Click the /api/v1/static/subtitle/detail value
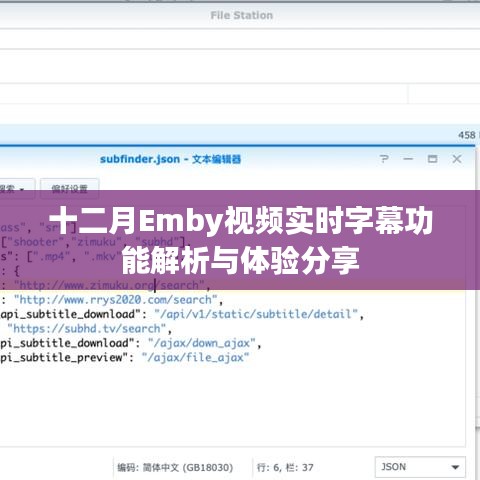 tap(256, 314)
